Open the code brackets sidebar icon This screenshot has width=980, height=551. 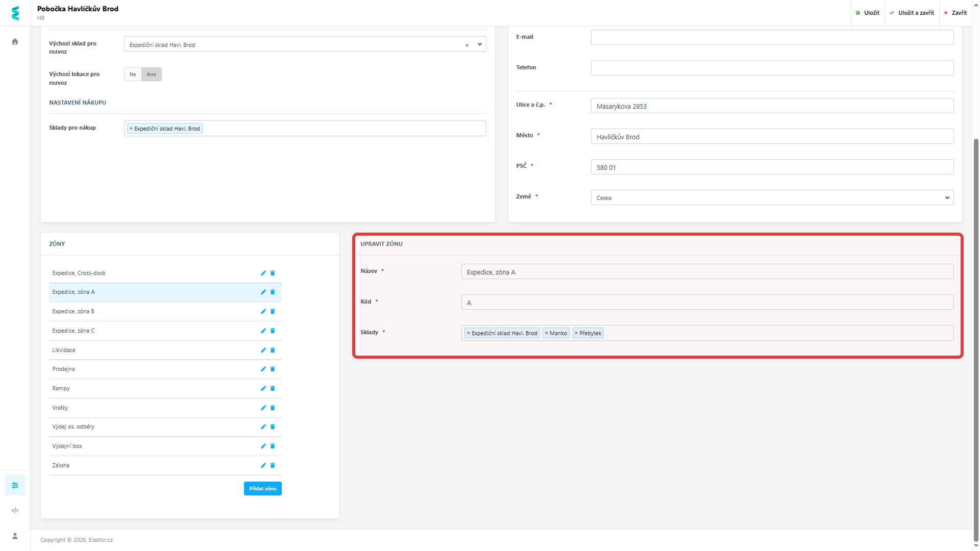click(15, 510)
